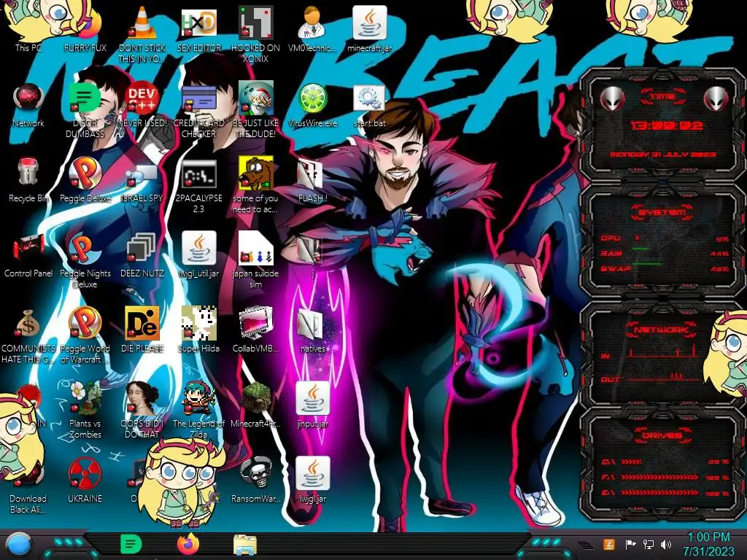Image resolution: width=747 pixels, height=560 pixels.
Task: Open the FLASH ! folder
Action: (312, 180)
